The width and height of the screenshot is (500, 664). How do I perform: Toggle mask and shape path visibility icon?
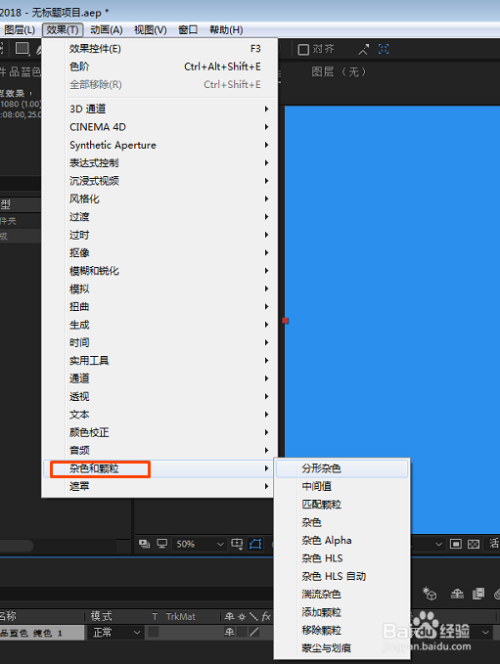255,544
